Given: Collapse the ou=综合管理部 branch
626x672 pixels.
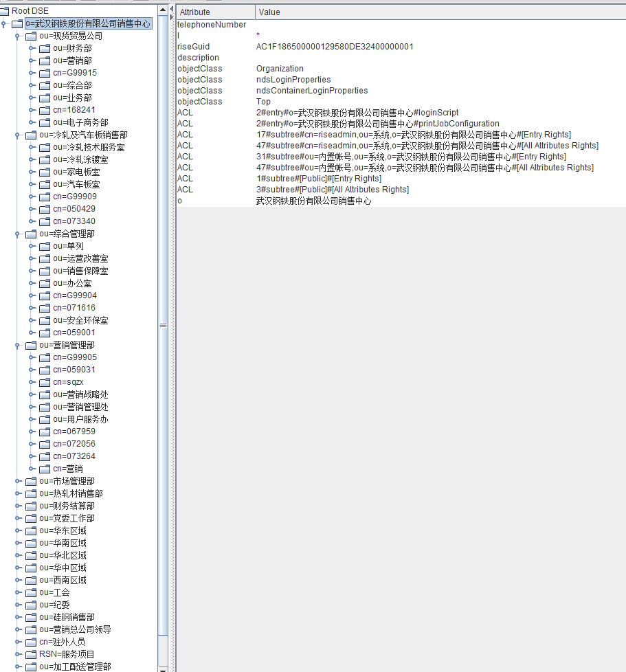Looking at the screenshot, I should point(18,234).
